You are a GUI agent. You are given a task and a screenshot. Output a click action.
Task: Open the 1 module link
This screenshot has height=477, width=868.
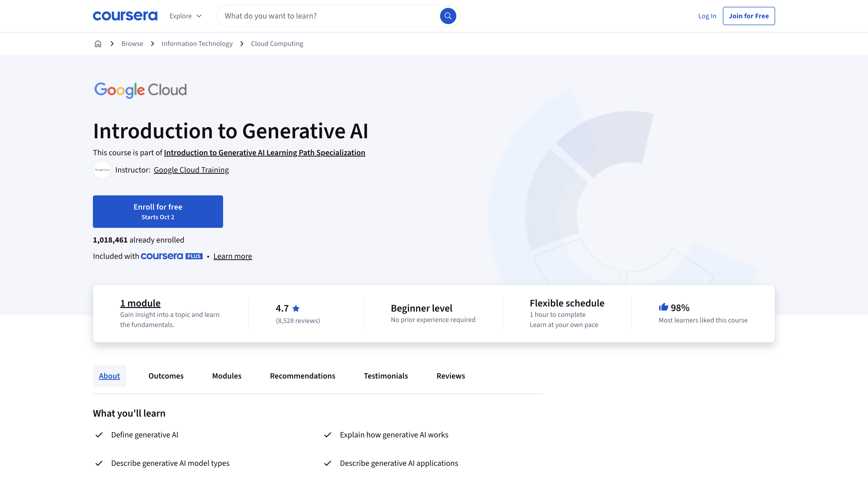click(x=140, y=303)
